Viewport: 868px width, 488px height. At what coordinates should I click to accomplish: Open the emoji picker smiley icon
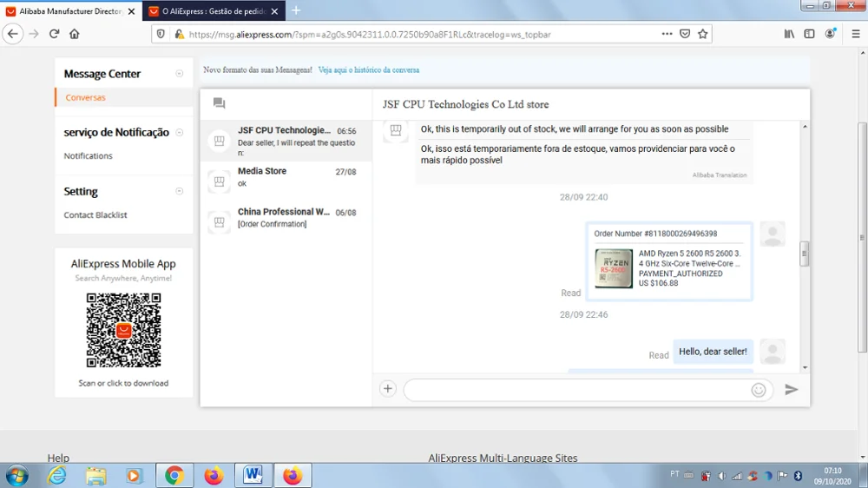759,390
